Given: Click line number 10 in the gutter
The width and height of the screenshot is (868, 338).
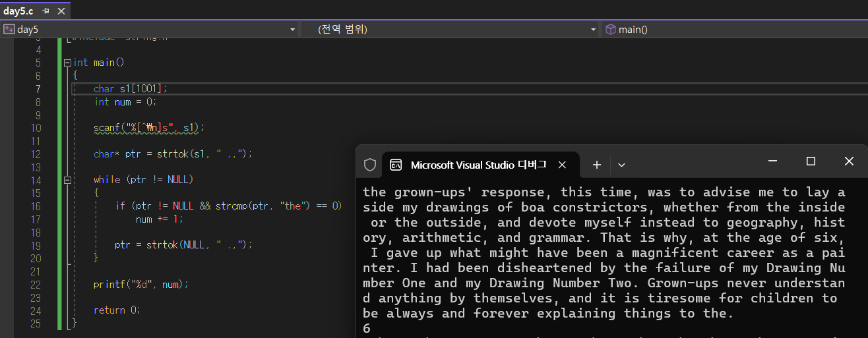Looking at the screenshot, I should (x=36, y=128).
